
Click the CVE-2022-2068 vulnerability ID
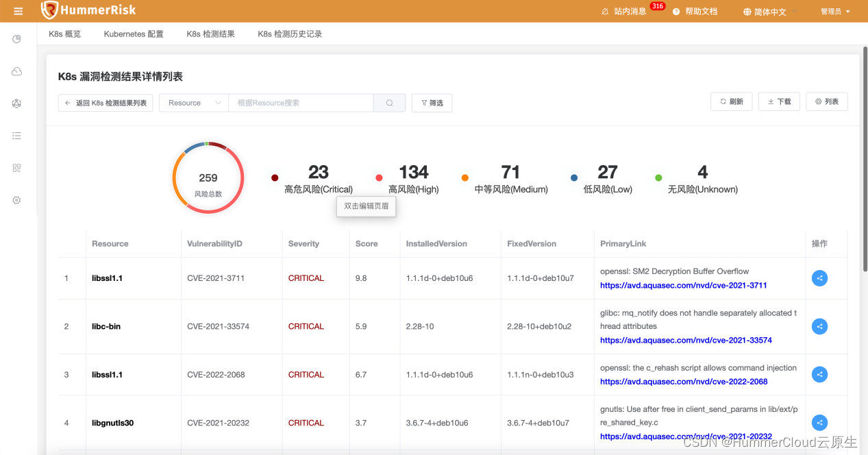216,375
